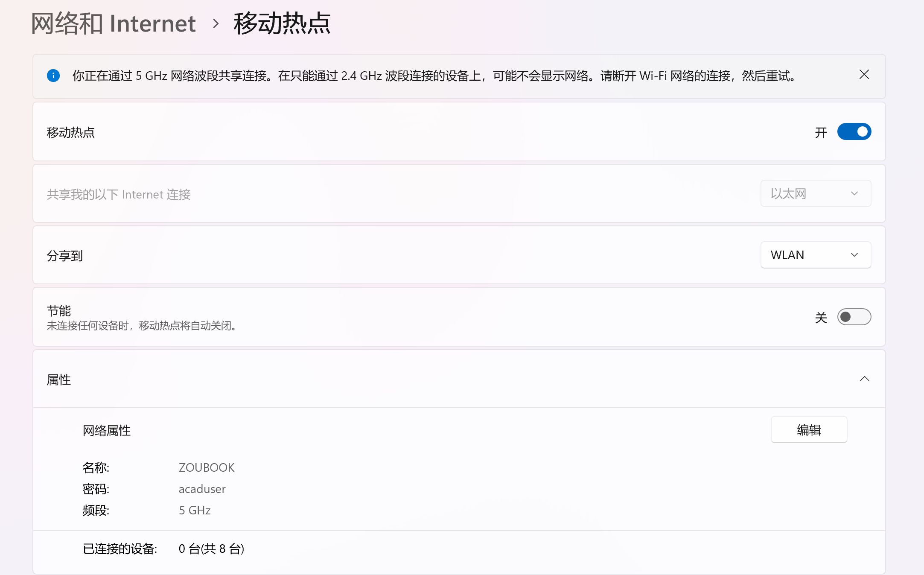Click the 名称 label
Screen dimensions: 924x575
96,468
